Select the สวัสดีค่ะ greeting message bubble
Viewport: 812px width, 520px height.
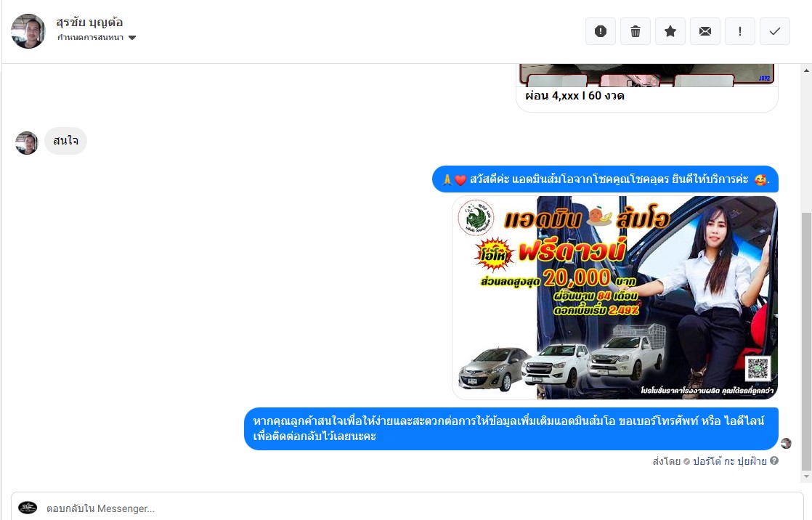(605, 179)
